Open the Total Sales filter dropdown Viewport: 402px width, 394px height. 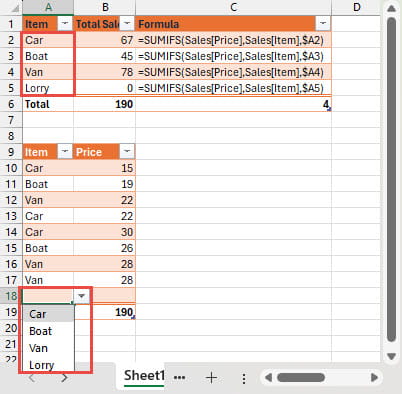tap(127, 24)
